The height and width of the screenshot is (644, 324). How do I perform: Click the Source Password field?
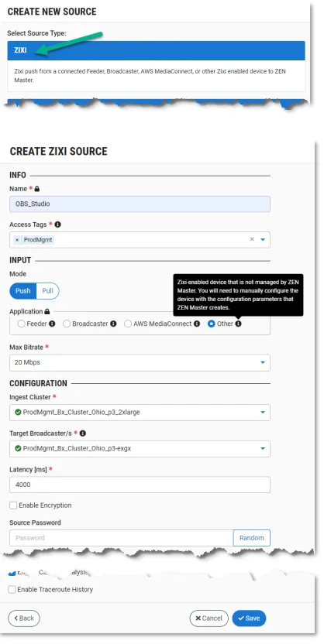pyautogui.click(x=121, y=538)
